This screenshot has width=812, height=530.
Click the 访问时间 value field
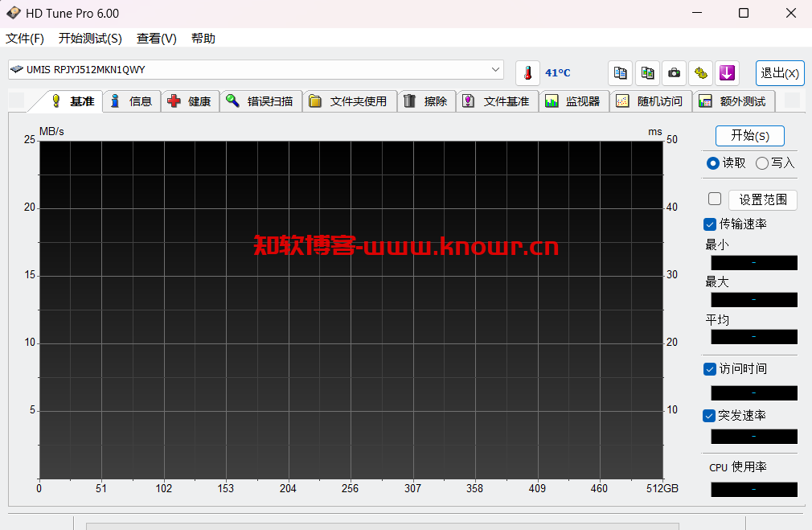[x=754, y=392]
